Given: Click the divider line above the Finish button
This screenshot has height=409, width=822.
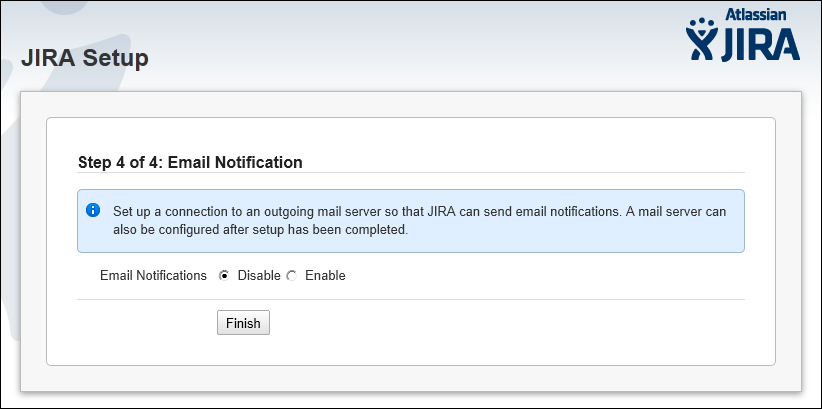Looking at the screenshot, I should coord(410,300).
